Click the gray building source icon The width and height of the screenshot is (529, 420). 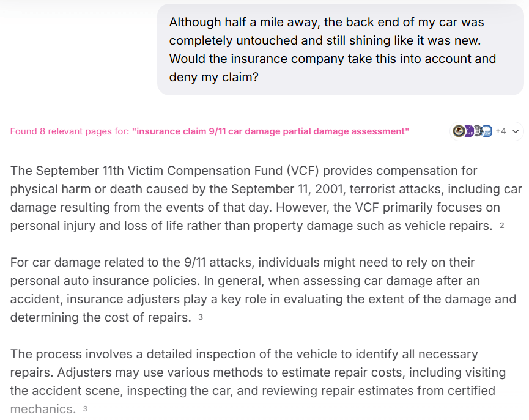(x=478, y=131)
